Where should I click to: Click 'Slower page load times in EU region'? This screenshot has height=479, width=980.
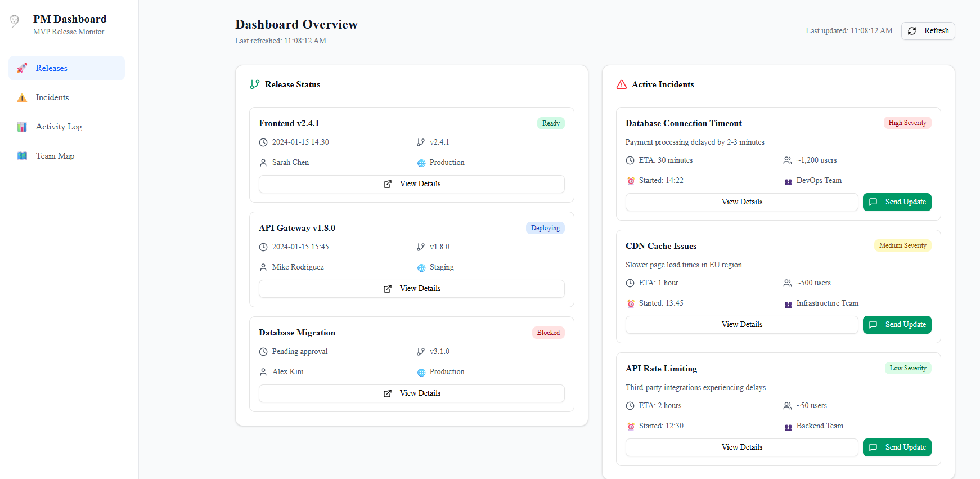pos(684,265)
